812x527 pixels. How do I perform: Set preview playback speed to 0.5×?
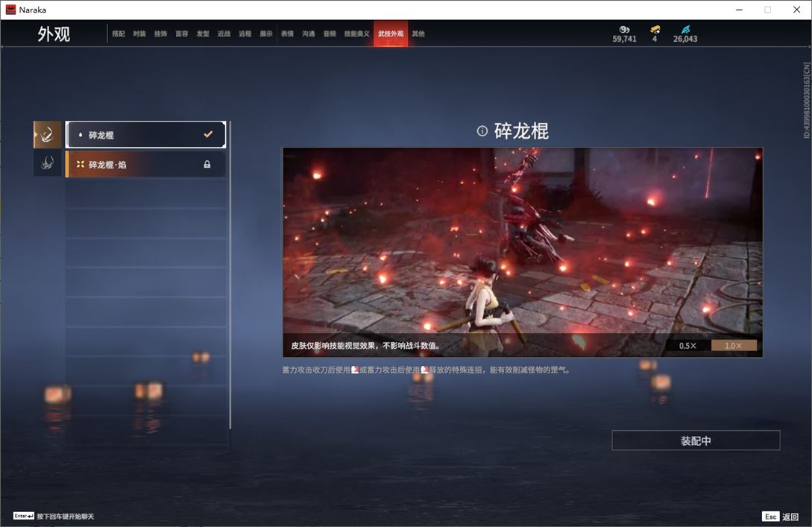(x=687, y=346)
